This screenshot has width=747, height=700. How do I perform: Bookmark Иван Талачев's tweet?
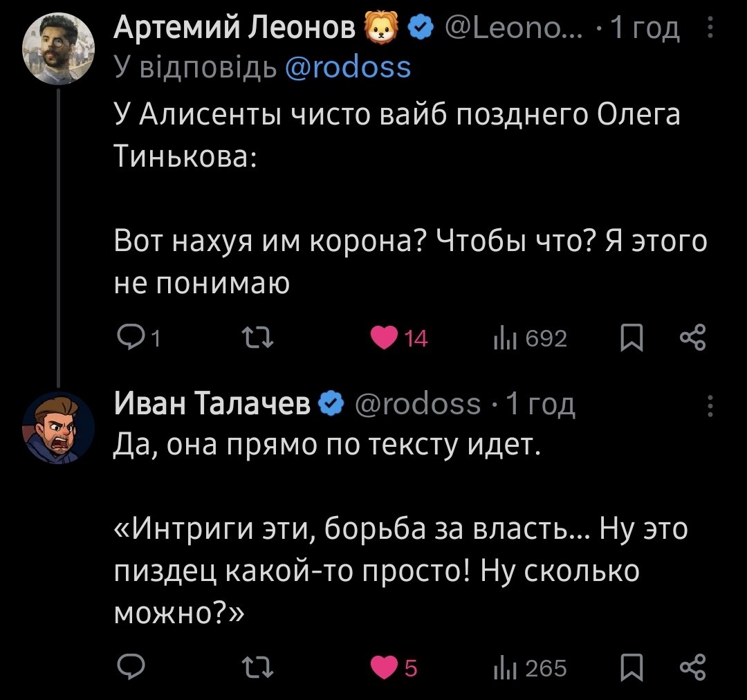(x=631, y=667)
